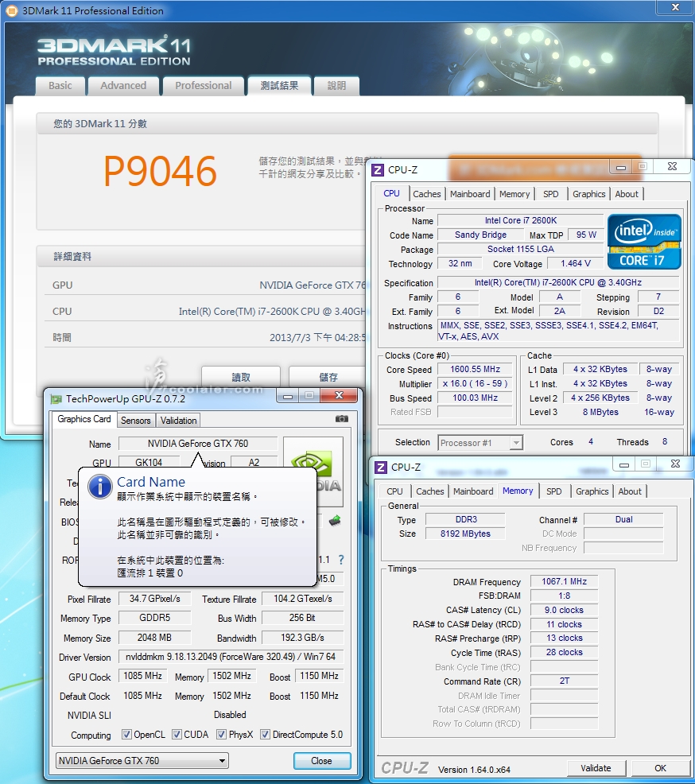Click the Multiplier value x 16.0 ( 16 - 59 )
This screenshot has width=695, height=784.
tap(475, 383)
